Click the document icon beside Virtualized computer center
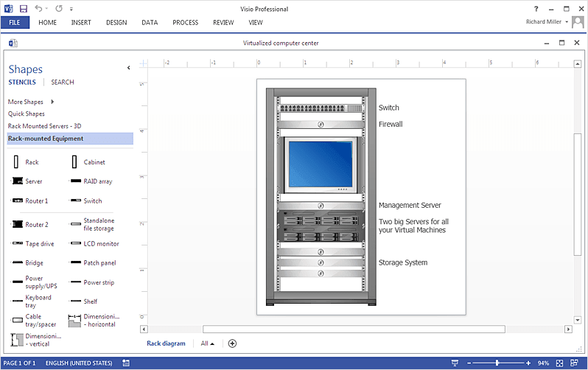Viewport: 588px width, 370px height. [13, 43]
